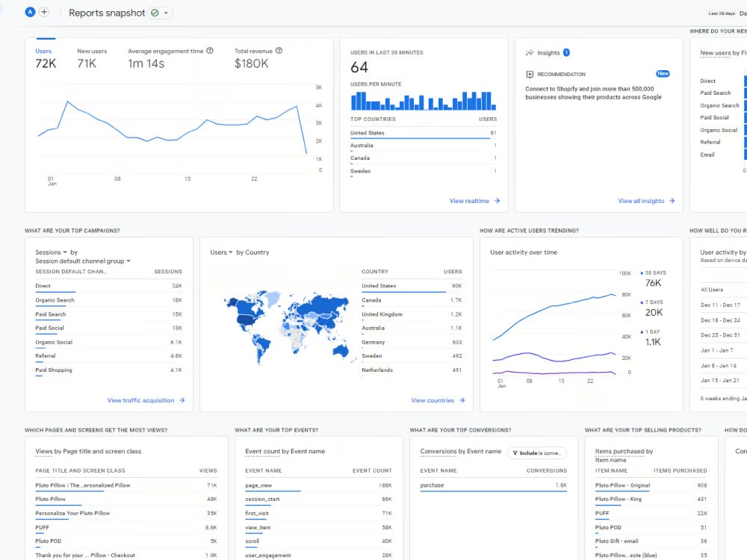Click the Pluto Pillow - King product row
This screenshot has height=560, width=747.
point(651,500)
